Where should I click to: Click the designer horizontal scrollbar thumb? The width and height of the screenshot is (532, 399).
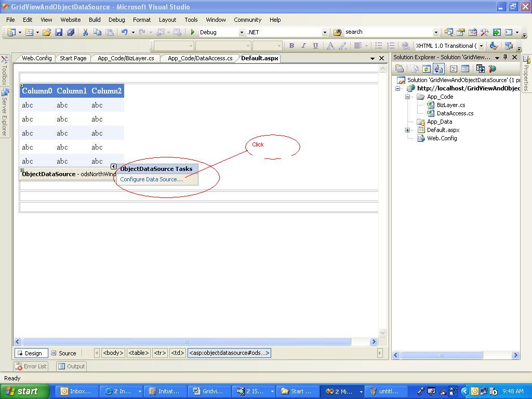coord(187,342)
